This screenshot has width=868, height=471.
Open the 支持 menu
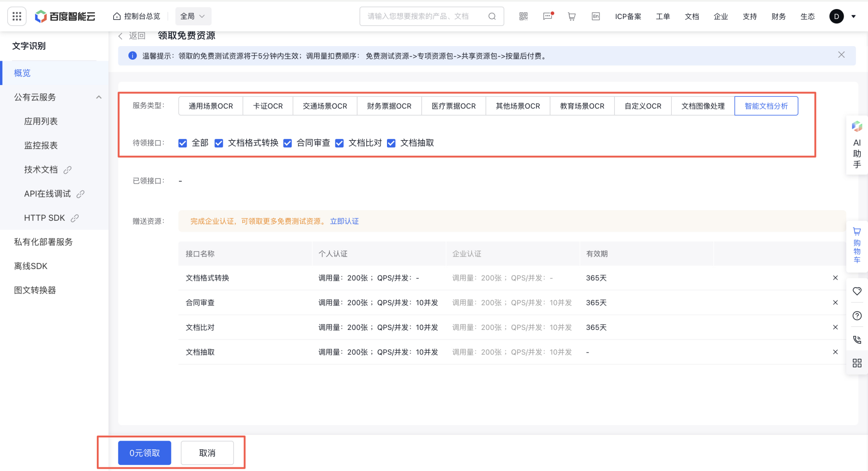[750, 16]
